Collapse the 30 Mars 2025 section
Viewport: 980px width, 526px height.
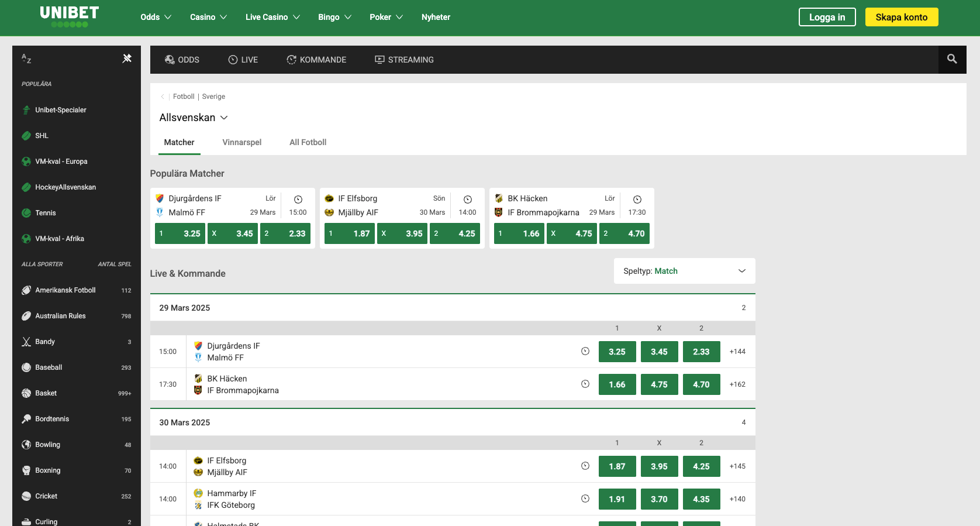pyautogui.click(x=453, y=422)
